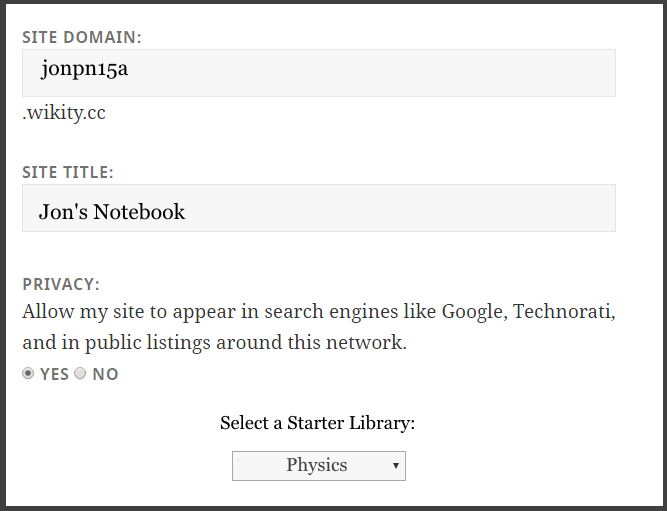Click the word Google in the privacy description

pyautogui.click(x=474, y=312)
